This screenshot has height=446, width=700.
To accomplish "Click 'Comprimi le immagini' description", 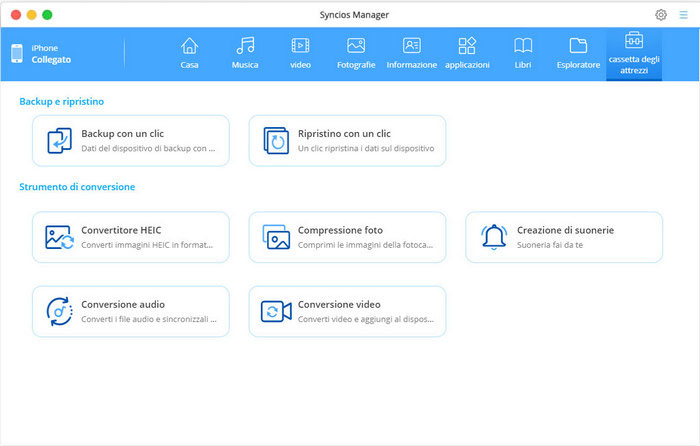I will (x=365, y=245).
